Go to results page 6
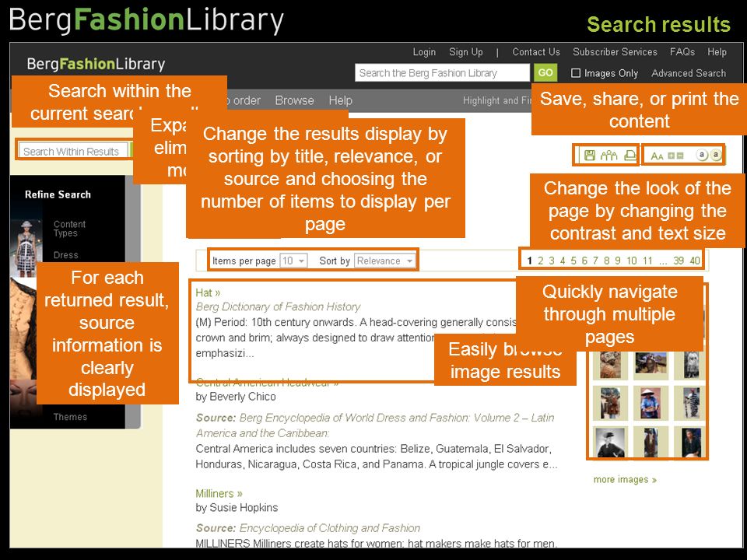The height and width of the screenshot is (560, 747). pos(584,261)
